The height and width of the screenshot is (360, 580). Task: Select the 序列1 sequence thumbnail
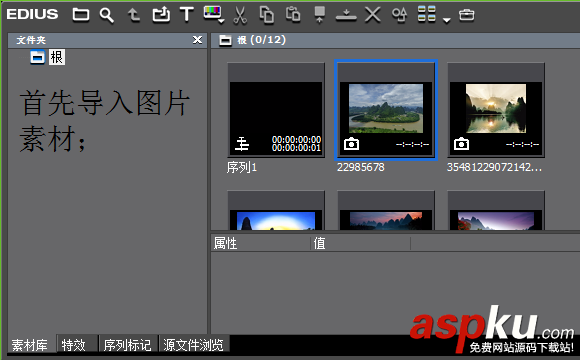pos(276,110)
